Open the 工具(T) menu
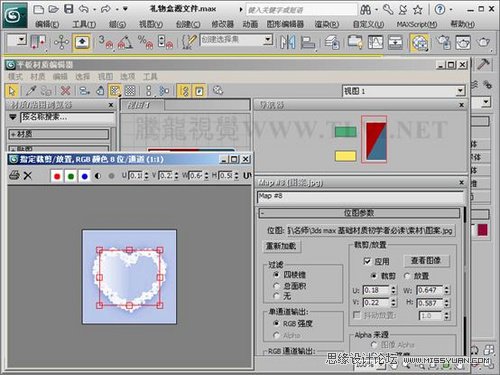Screen dimensions: 500x375 (84, 24)
